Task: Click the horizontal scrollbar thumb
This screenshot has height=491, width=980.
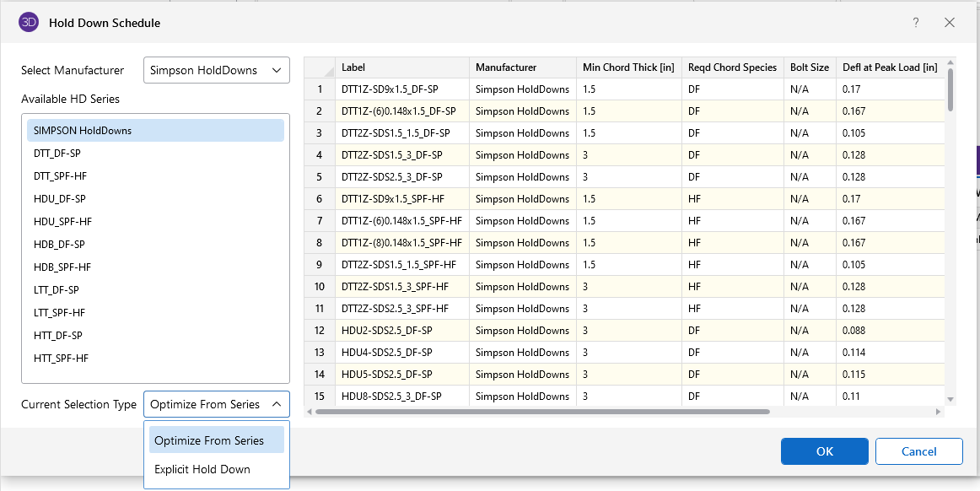Action: point(542,412)
